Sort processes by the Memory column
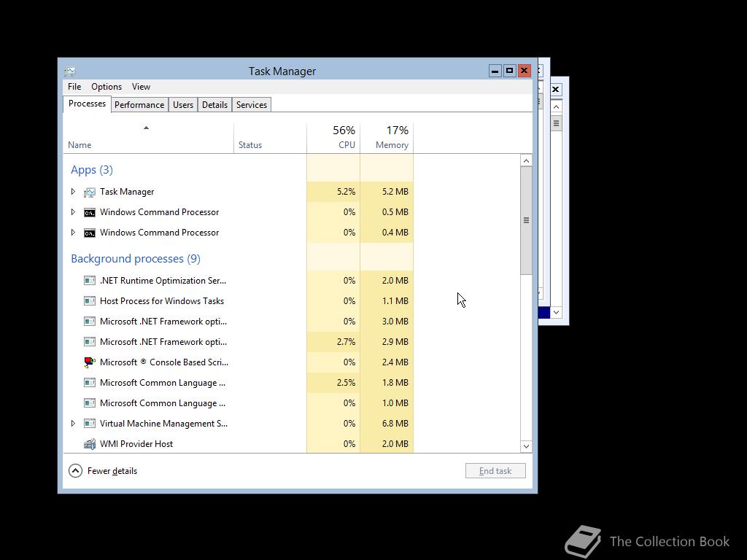This screenshot has height=560, width=747. pos(387,138)
